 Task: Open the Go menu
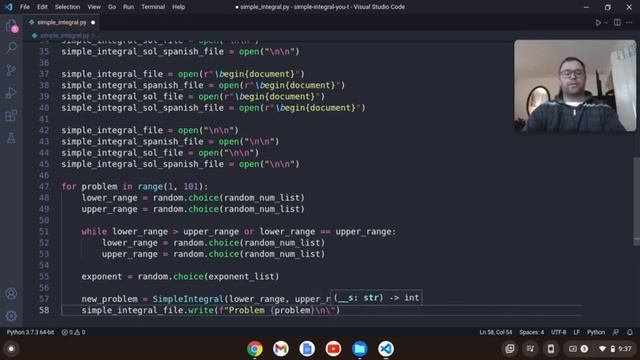point(112,7)
